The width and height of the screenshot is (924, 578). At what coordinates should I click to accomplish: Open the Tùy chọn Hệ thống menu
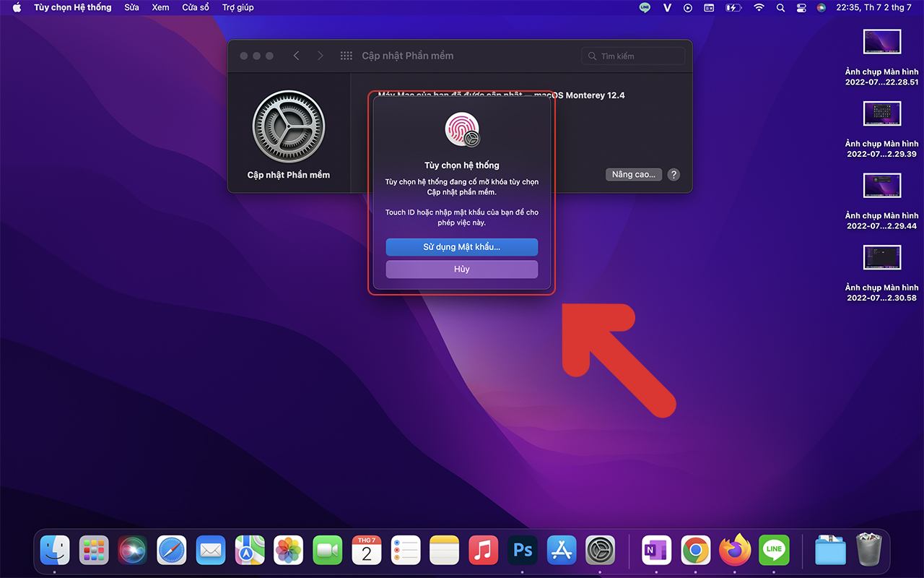pos(73,7)
